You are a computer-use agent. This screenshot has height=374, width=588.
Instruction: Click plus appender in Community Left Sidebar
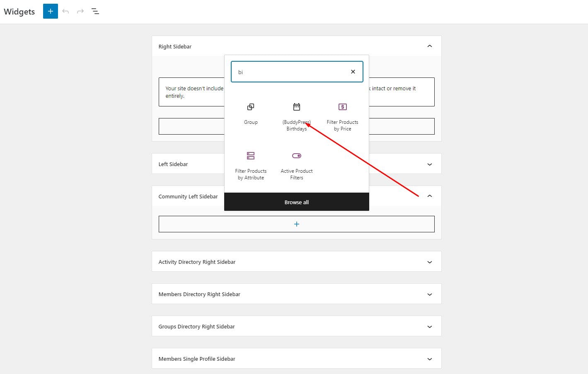coord(297,224)
